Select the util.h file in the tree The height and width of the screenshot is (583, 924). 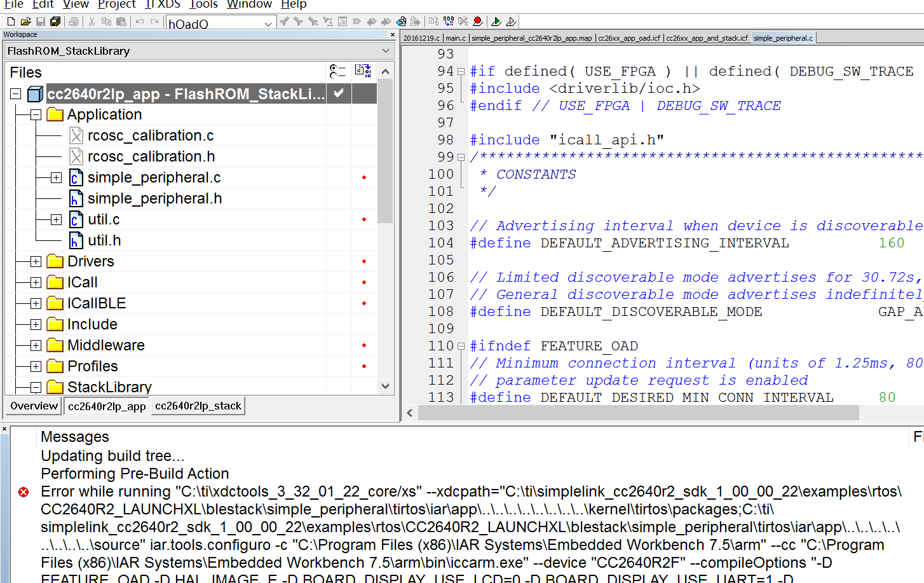(104, 240)
